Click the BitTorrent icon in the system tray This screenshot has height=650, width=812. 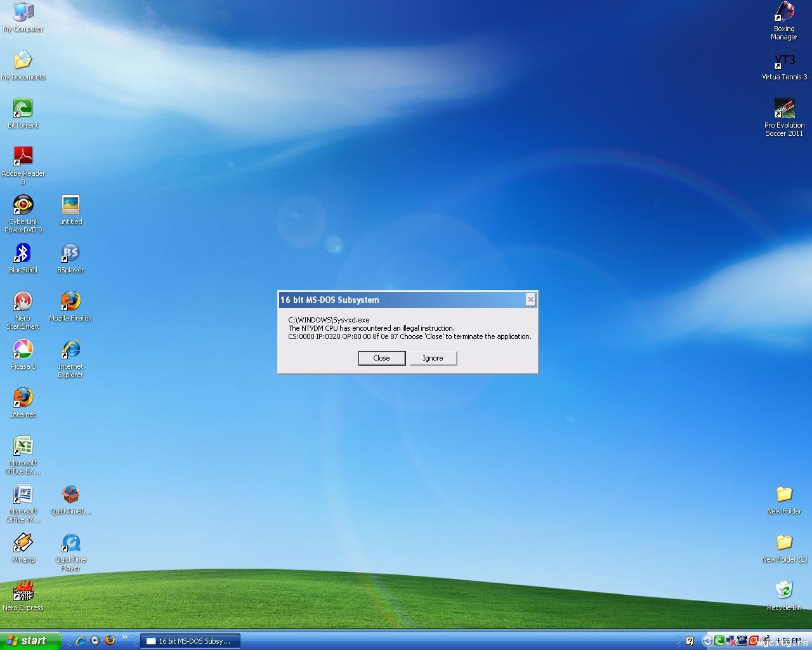719,641
